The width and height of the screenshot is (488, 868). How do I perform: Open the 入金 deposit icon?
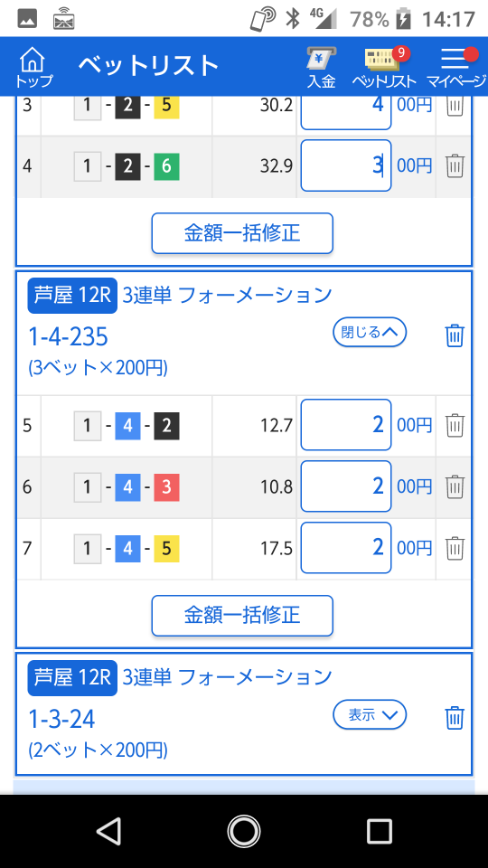click(322, 67)
